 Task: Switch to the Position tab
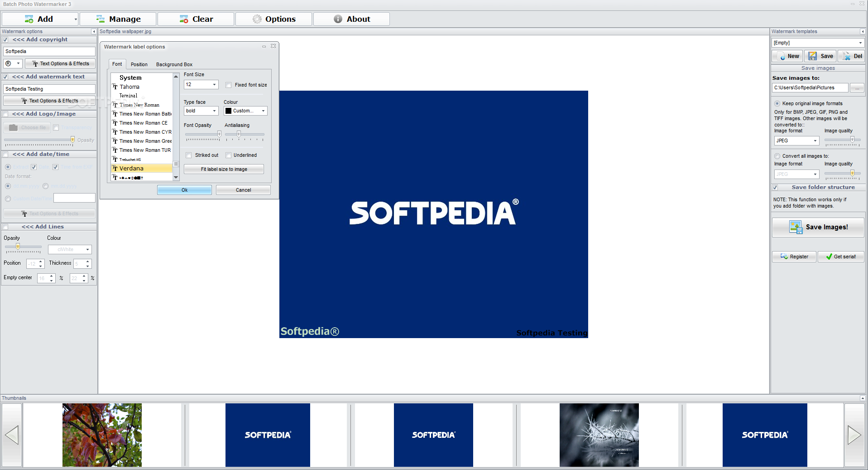[x=139, y=65]
